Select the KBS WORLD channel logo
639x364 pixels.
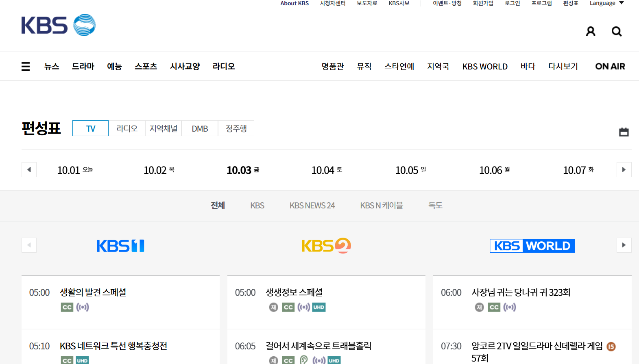click(532, 246)
